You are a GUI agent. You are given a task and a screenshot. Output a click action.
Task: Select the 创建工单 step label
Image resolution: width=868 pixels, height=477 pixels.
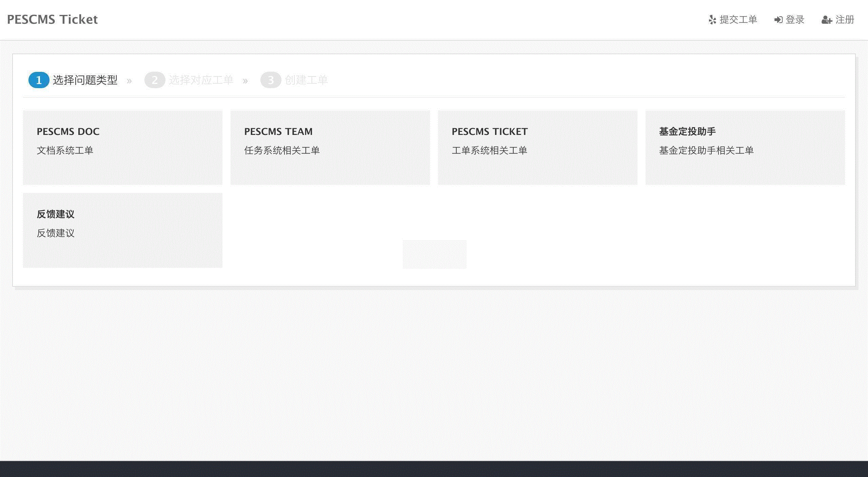tap(306, 80)
